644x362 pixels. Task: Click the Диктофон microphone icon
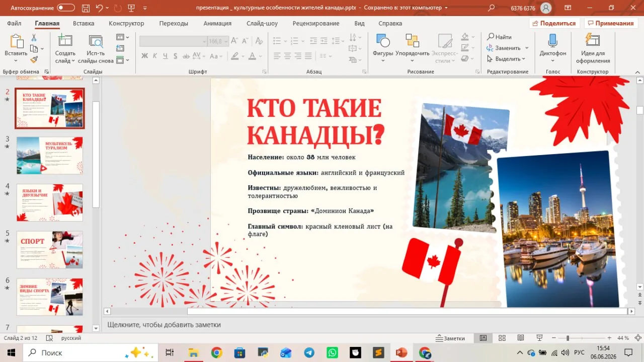[552, 41]
